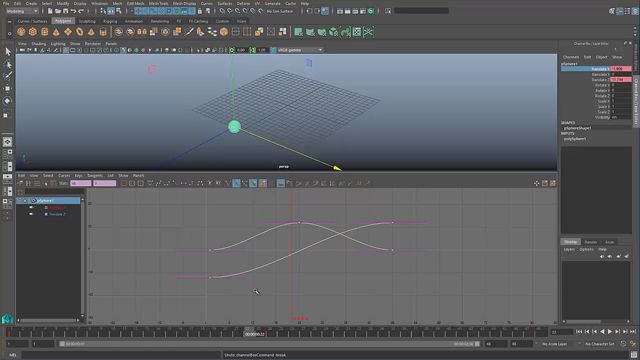Image resolution: width=640 pixels, height=360 pixels.
Task: Open Graph Editor Curves menu
Action: point(64,176)
